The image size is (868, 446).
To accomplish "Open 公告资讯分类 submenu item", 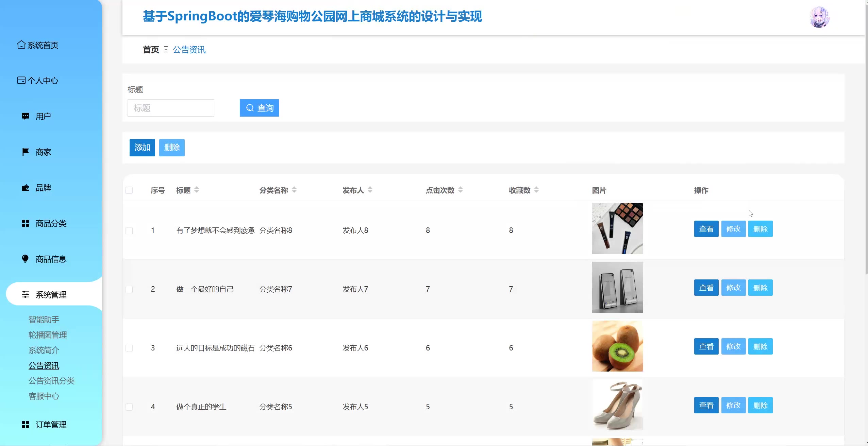I will coord(51,381).
